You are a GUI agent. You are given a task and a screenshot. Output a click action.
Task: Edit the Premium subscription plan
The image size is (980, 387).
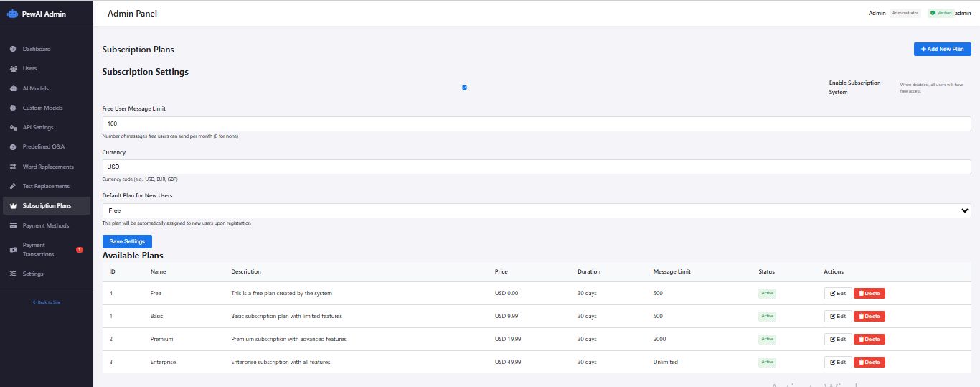point(837,340)
